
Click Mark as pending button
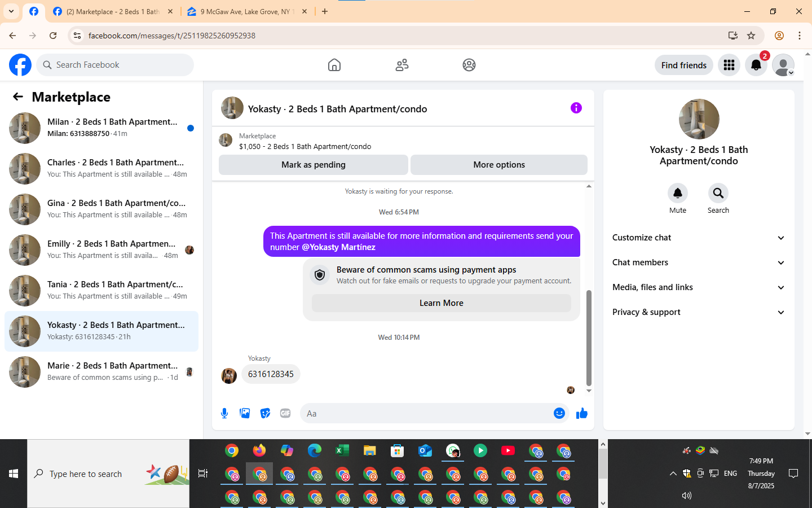(314, 165)
